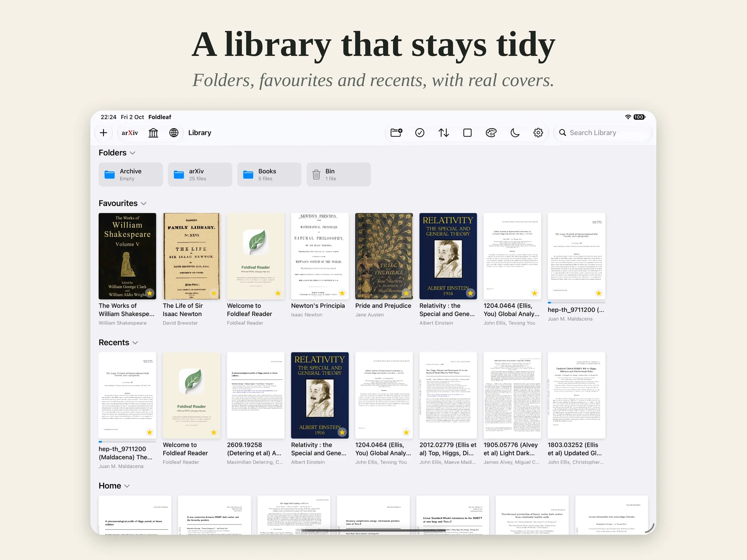Open the arXiv source
The image size is (747, 560).
[x=130, y=133]
